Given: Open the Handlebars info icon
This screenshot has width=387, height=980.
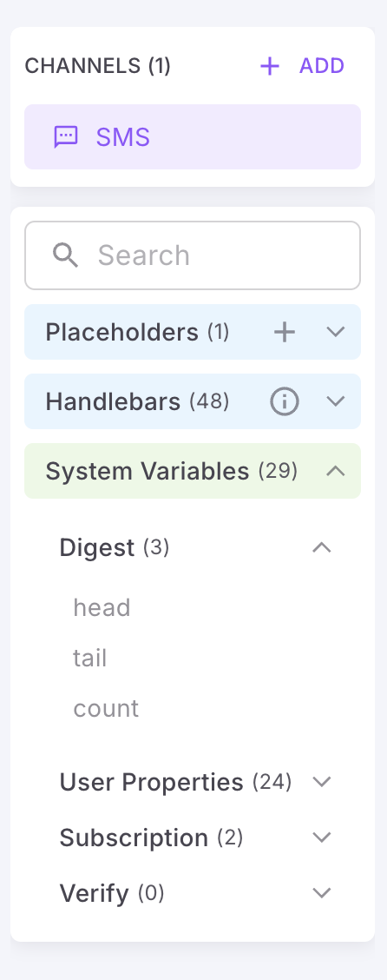Looking at the screenshot, I should tap(285, 401).
